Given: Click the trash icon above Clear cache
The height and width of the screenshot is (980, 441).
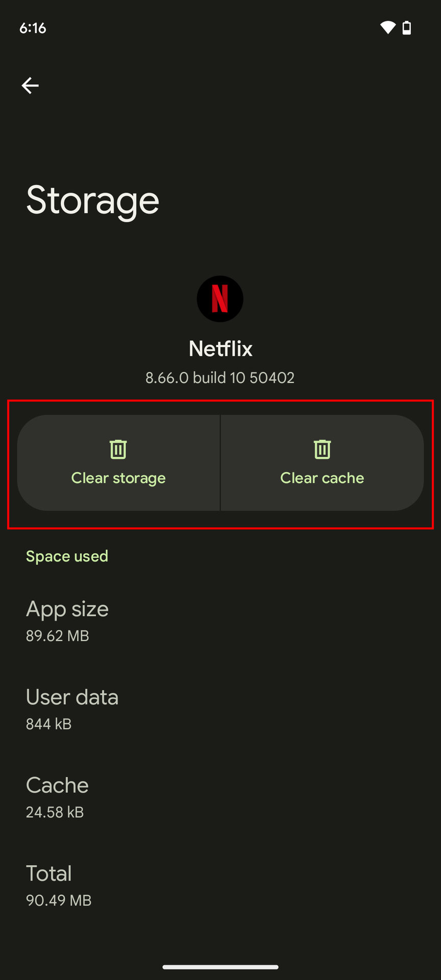Looking at the screenshot, I should coord(322,449).
